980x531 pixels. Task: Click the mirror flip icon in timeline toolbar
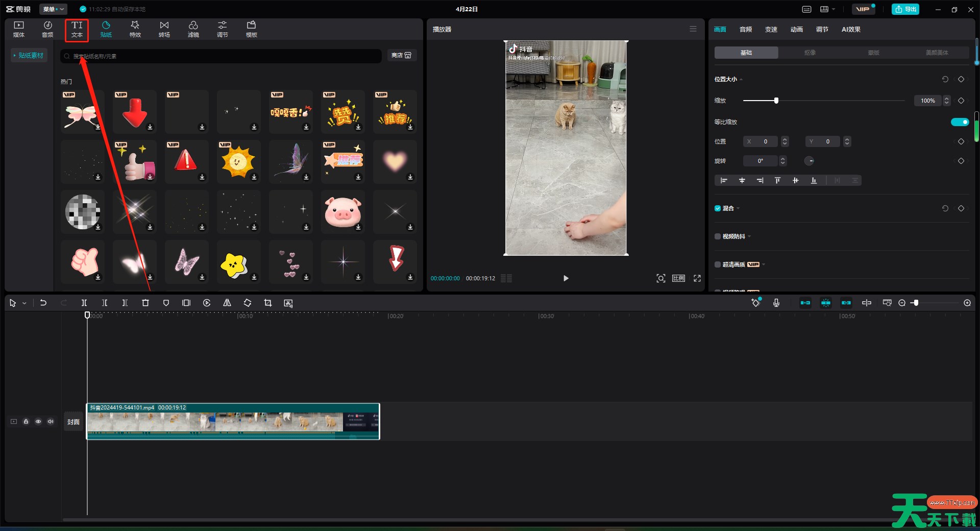[227, 303]
